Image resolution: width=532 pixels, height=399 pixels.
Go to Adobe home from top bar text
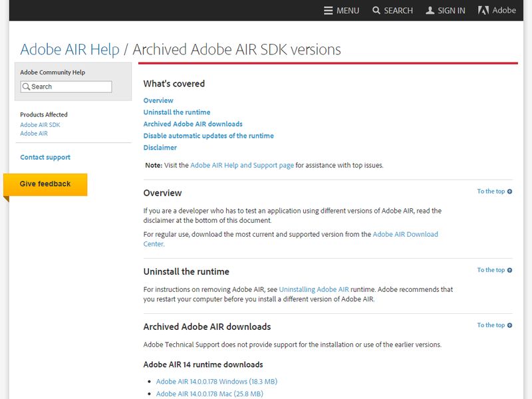pyautogui.click(x=504, y=11)
